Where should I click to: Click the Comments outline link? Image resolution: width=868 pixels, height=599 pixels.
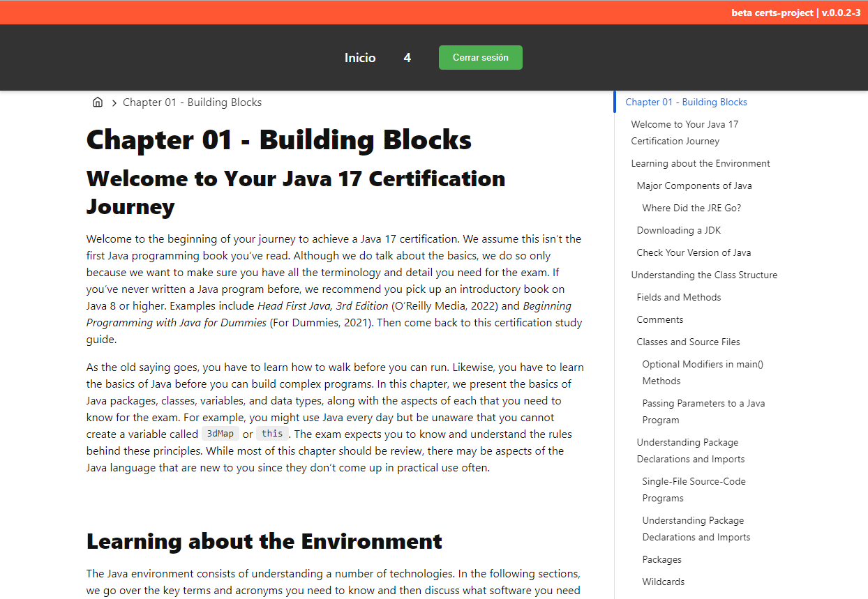[659, 319]
